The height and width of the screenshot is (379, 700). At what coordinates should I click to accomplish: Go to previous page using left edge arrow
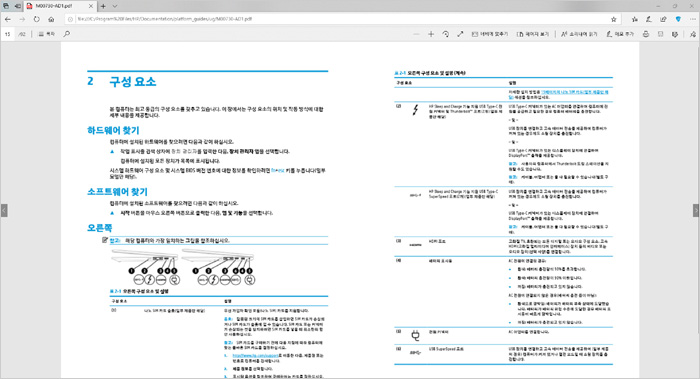4,210
